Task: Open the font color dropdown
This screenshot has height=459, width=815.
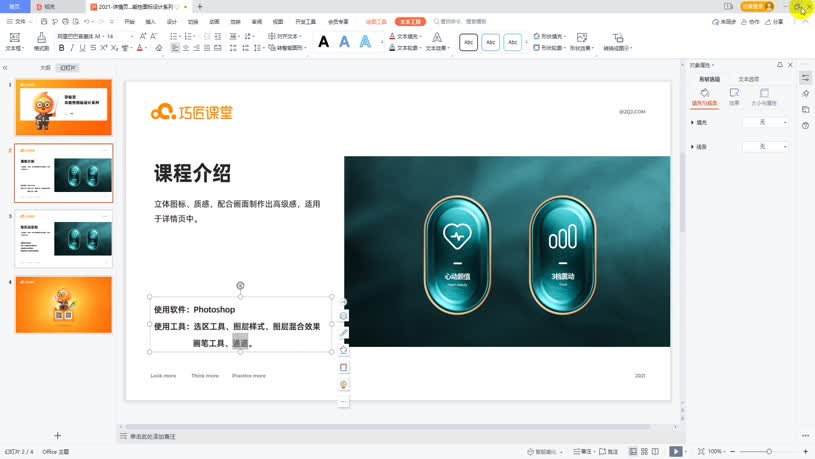Action: (146, 48)
